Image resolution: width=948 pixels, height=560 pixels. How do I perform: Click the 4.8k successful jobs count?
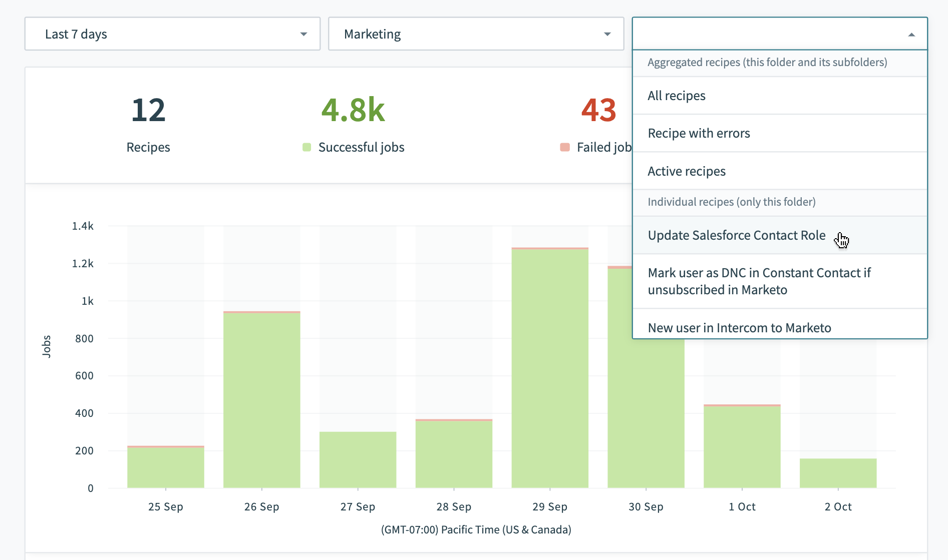point(353,110)
